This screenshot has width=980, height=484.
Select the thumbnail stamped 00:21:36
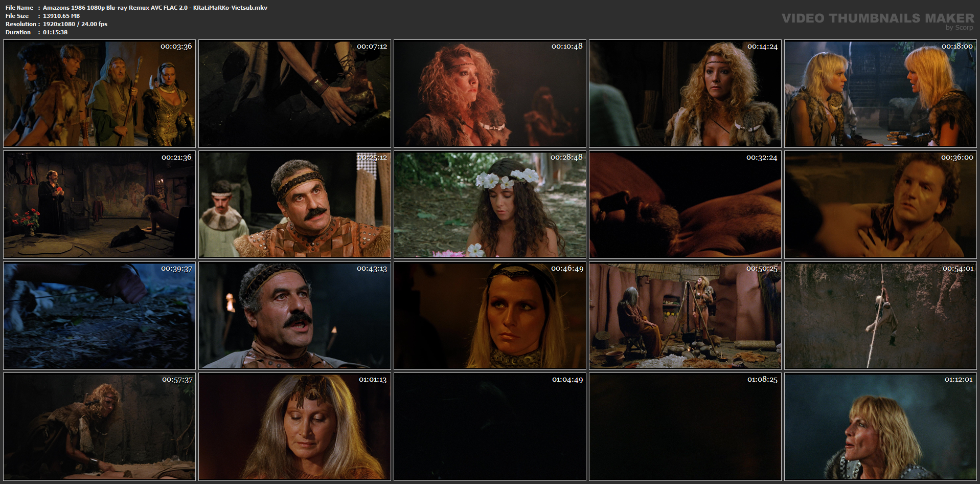coord(99,205)
